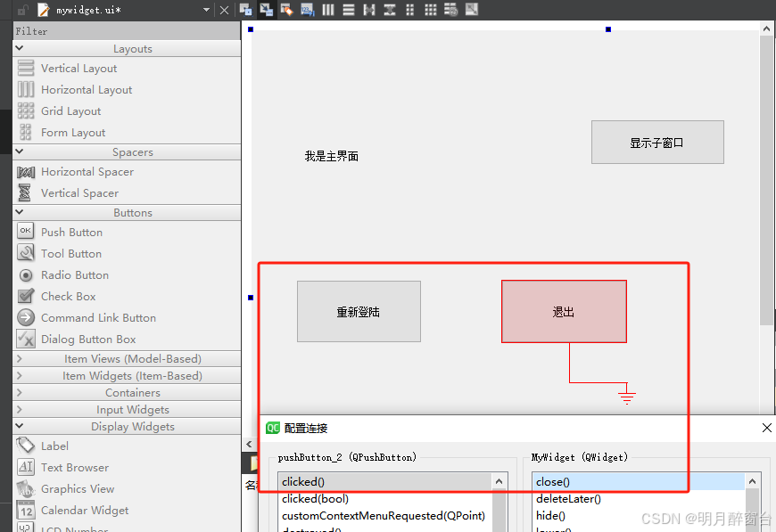Click the 重新登陆 button on canvas

(x=359, y=312)
